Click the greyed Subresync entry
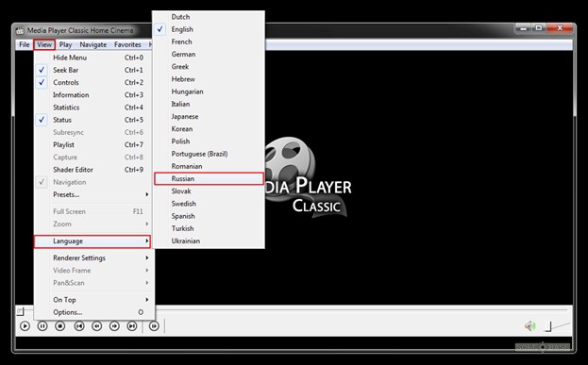Screen dimensions: 588x365 (x=92, y=132)
